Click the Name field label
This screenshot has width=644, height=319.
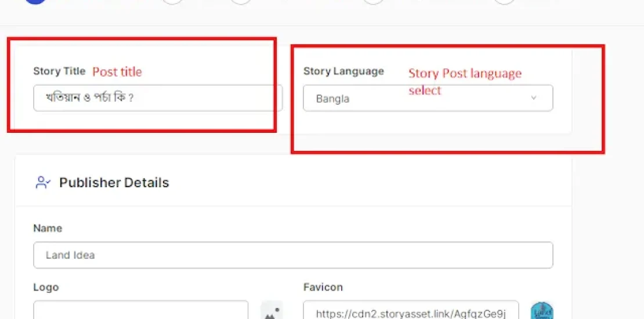[x=48, y=229]
